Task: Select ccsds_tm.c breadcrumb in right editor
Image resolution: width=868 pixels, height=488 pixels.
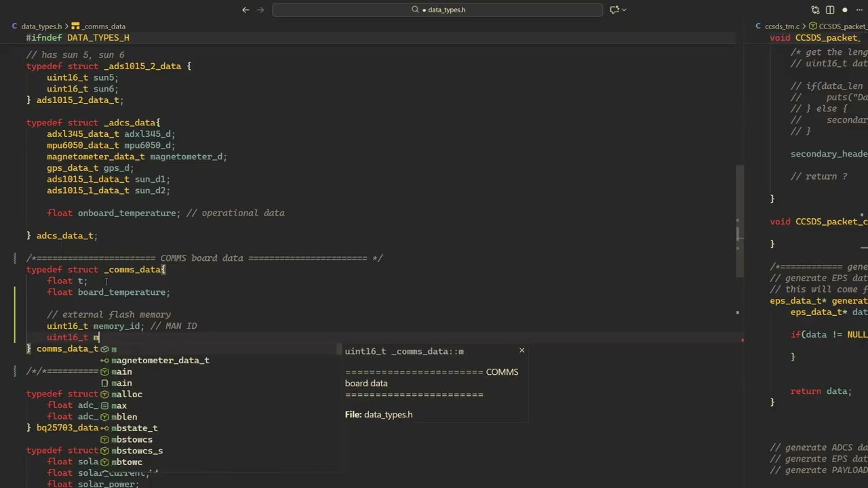Action: click(783, 26)
